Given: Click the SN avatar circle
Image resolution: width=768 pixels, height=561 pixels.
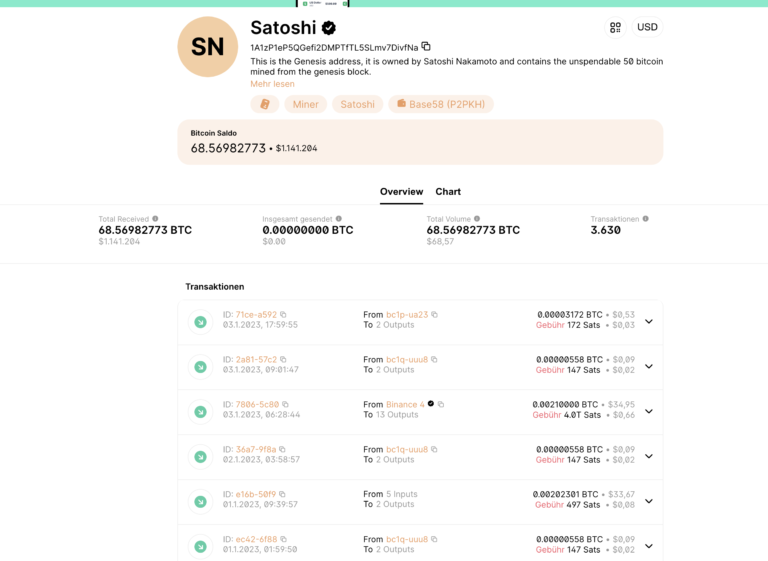Looking at the screenshot, I should [x=208, y=47].
